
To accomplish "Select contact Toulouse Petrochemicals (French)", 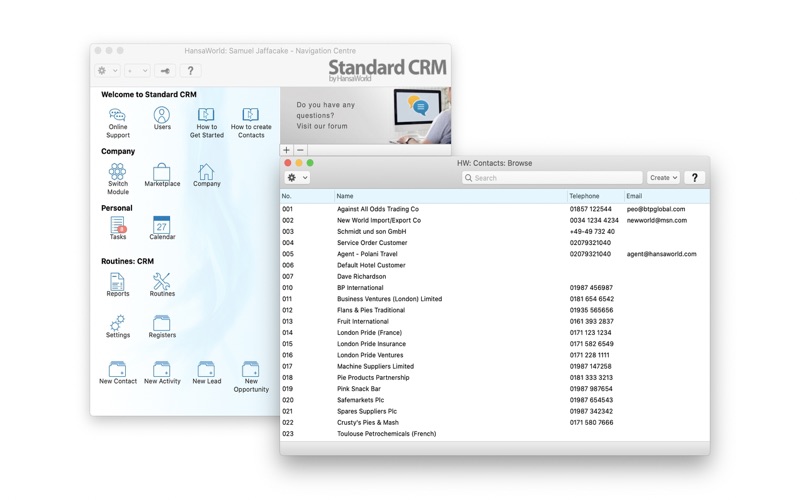I will pos(494,434).
